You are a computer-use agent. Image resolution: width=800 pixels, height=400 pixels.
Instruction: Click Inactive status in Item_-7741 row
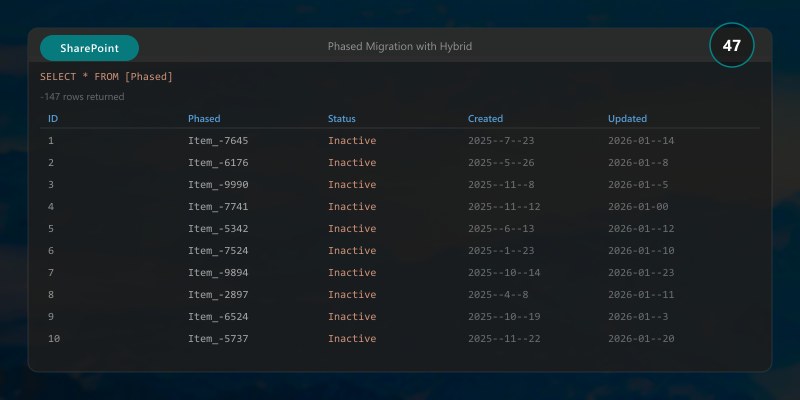352,206
